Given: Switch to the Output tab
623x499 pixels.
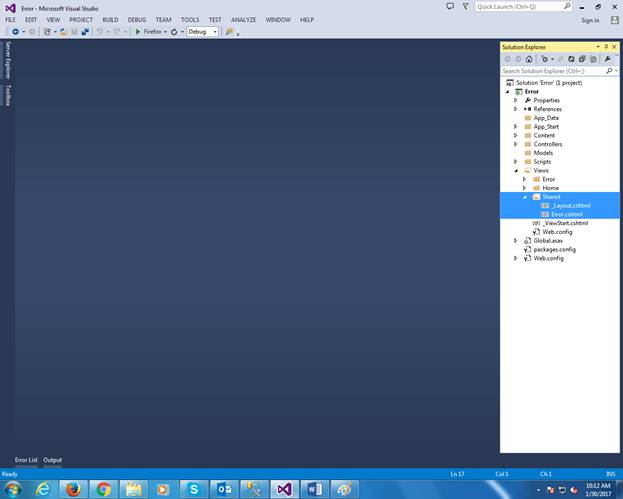Looking at the screenshot, I should pos(52,460).
